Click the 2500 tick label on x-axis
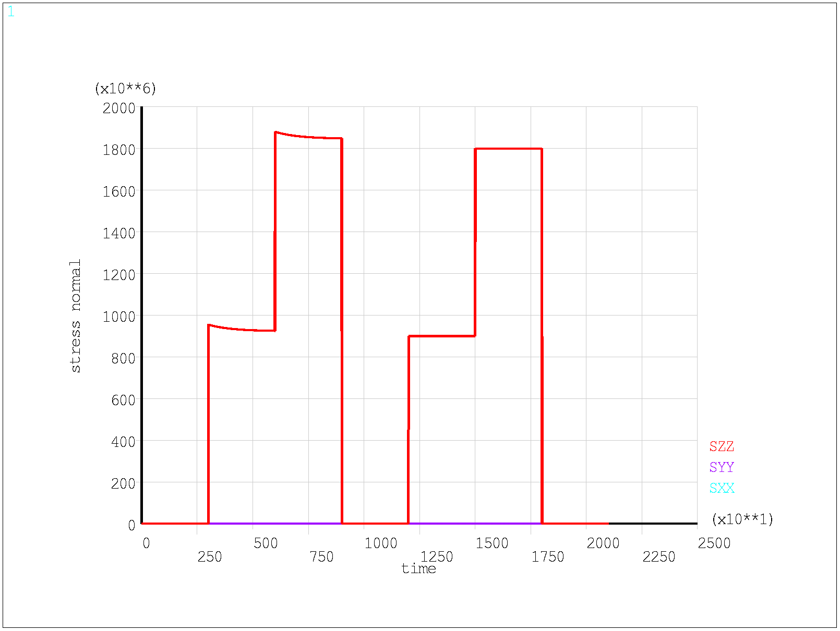The height and width of the screenshot is (631, 840). (714, 543)
